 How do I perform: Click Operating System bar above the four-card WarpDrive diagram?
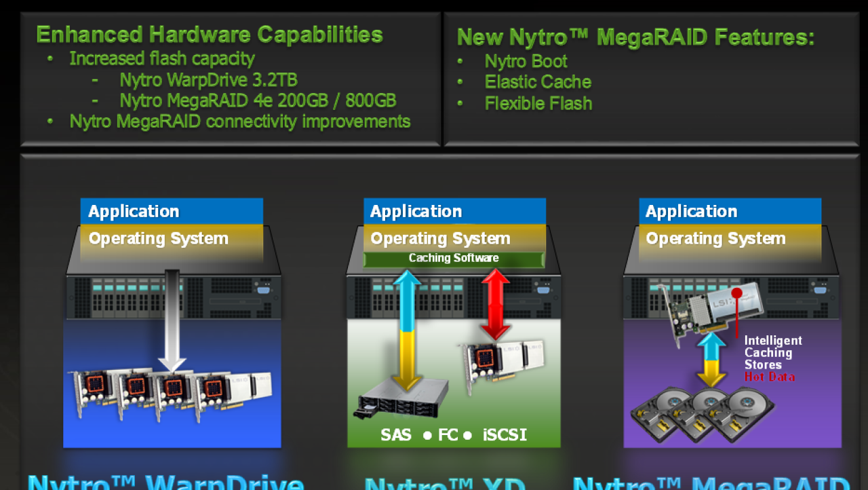pos(172,239)
